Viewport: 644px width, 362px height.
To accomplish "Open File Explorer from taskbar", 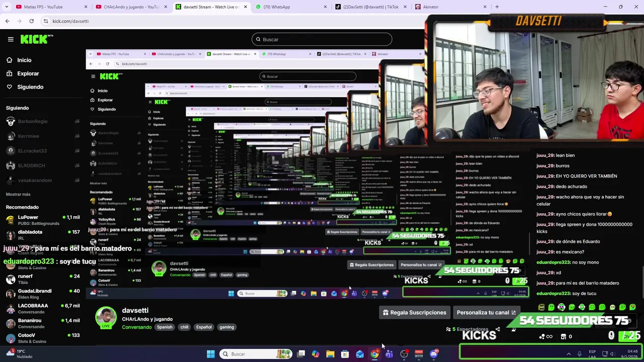I will (x=330, y=354).
